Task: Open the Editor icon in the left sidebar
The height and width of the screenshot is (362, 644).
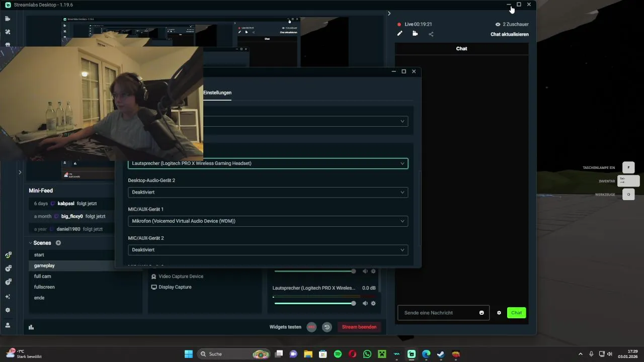Action: 8,19
